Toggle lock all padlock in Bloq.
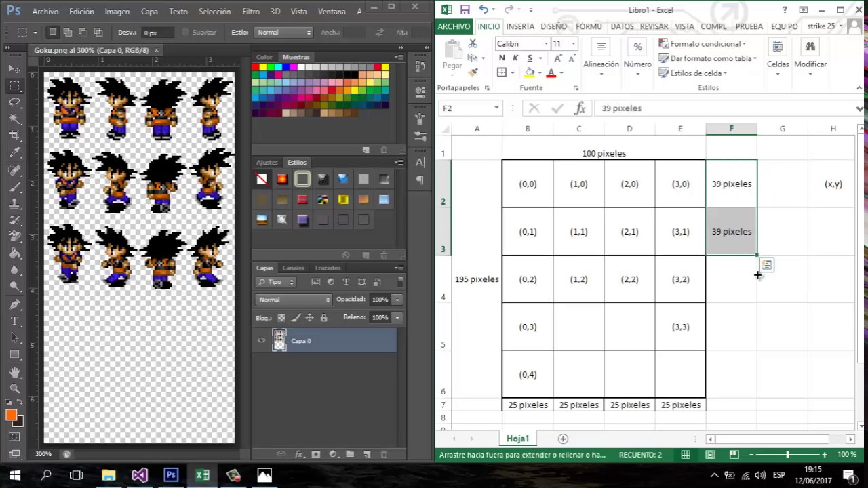This screenshot has height=488, width=868. 323,317
